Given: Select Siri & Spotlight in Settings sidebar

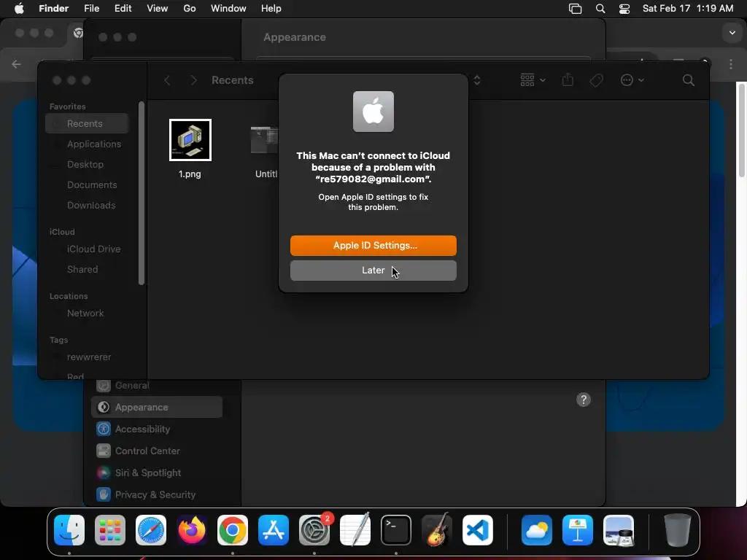Looking at the screenshot, I should (157, 472).
